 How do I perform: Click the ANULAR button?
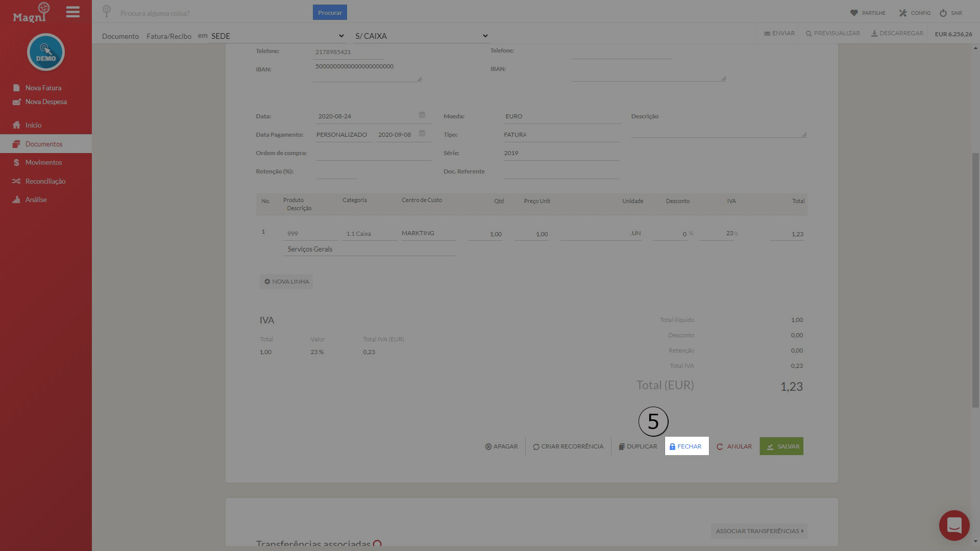pyautogui.click(x=734, y=446)
